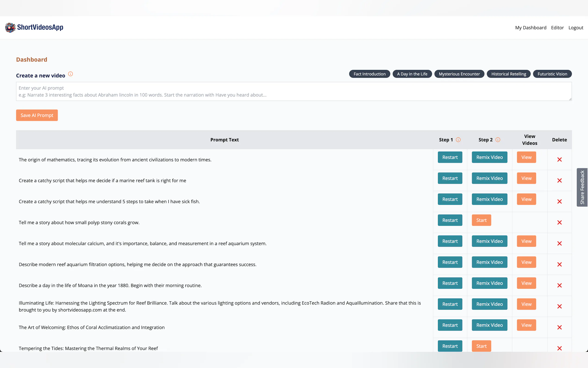Click into the AI prompt text area

pyautogui.click(x=294, y=92)
